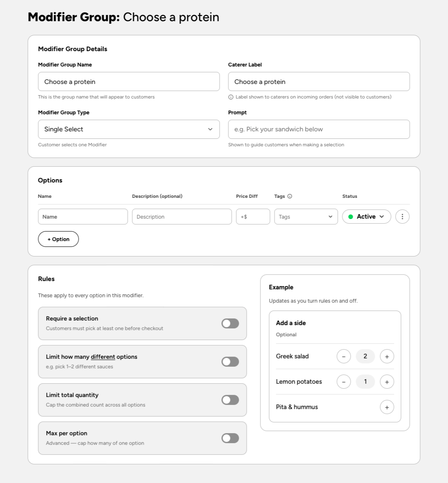Turn on Limit total quantity switch
The height and width of the screenshot is (483, 448).
(x=230, y=400)
